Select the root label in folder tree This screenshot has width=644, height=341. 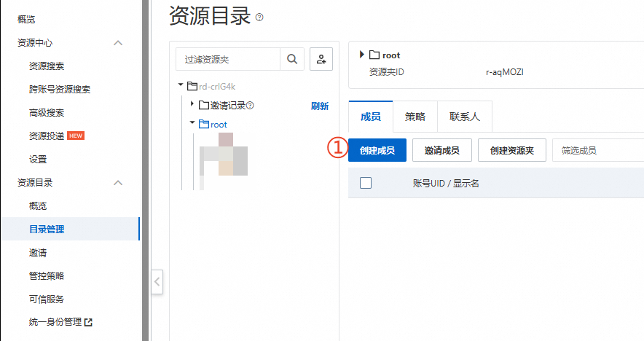point(219,125)
